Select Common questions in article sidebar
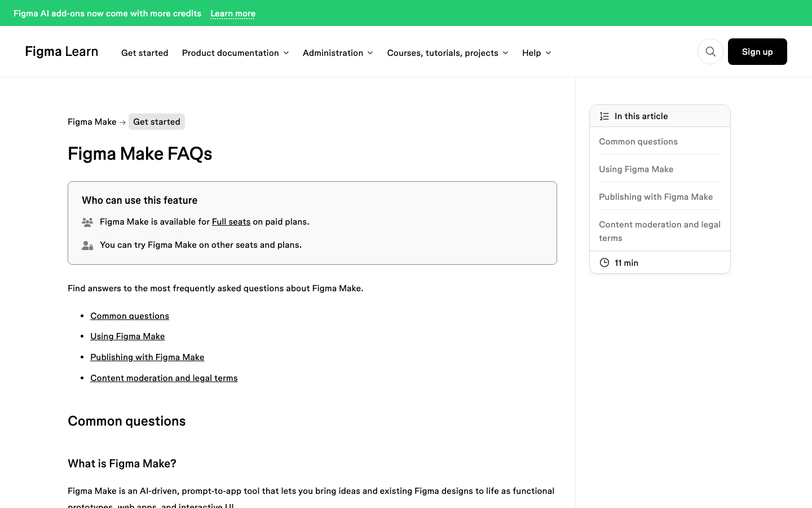This screenshot has width=812, height=508. (x=638, y=141)
